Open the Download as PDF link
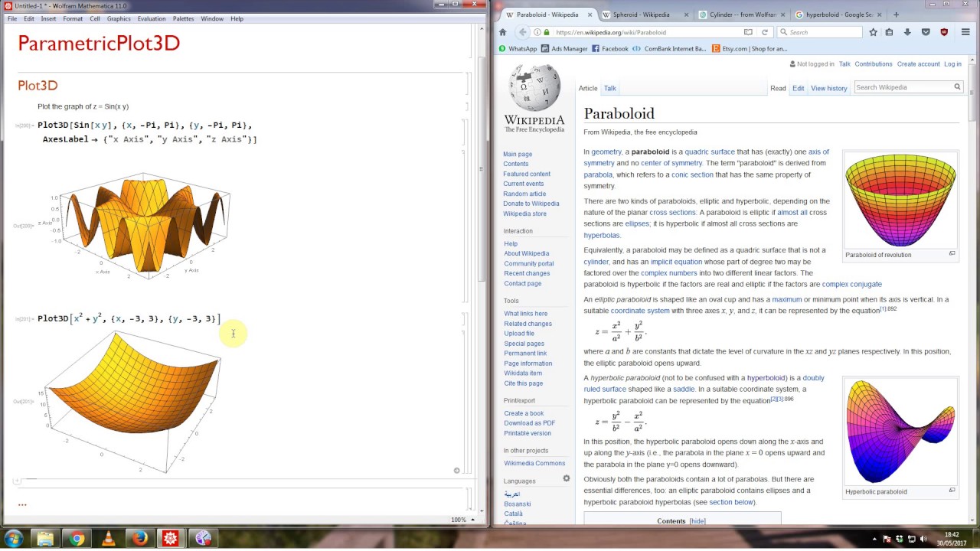This screenshot has height=551, width=980. pos(529,423)
